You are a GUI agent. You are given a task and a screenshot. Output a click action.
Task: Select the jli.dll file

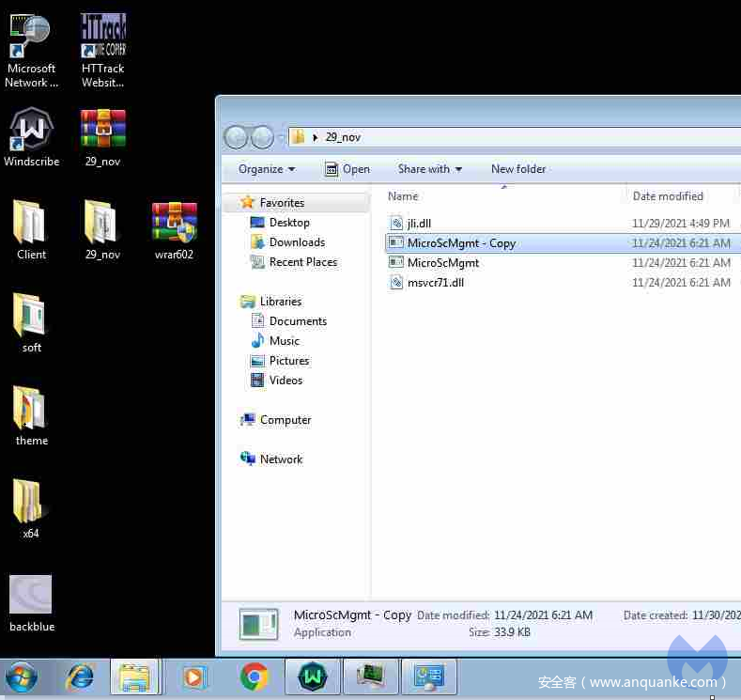(419, 224)
